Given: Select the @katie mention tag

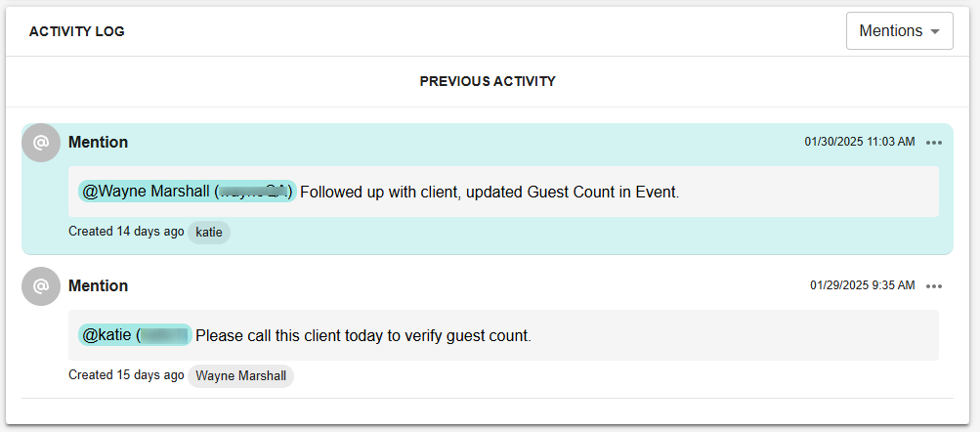Looking at the screenshot, I should tap(135, 335).
